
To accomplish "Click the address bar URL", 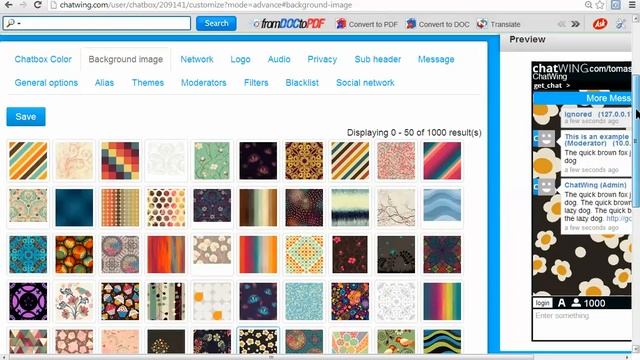I will 206,5.
